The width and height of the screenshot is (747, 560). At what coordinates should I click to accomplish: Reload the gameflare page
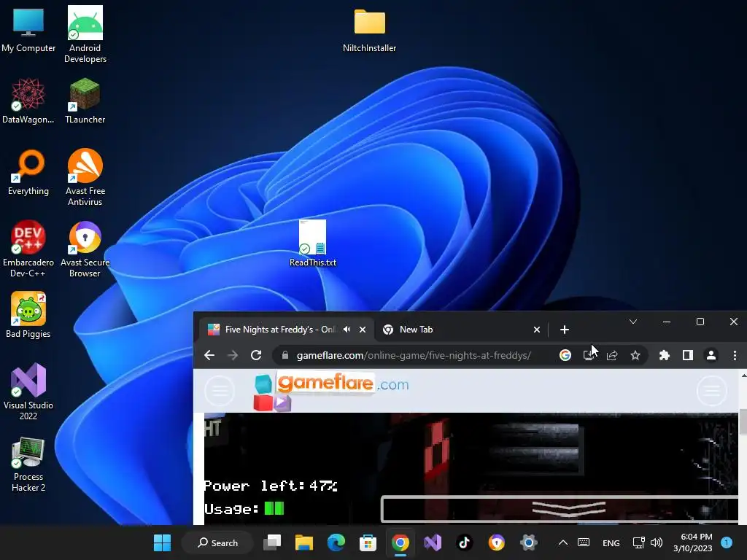tap(256, 355)
